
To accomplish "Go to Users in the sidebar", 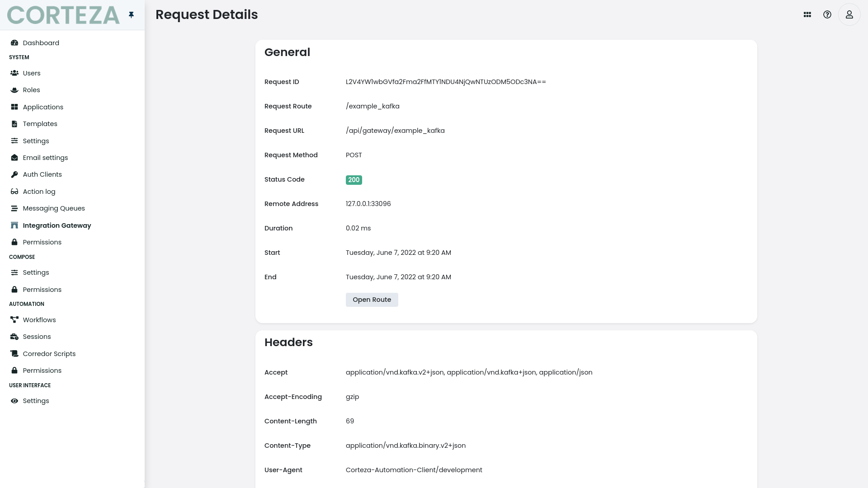I will [x=32, y=73].
